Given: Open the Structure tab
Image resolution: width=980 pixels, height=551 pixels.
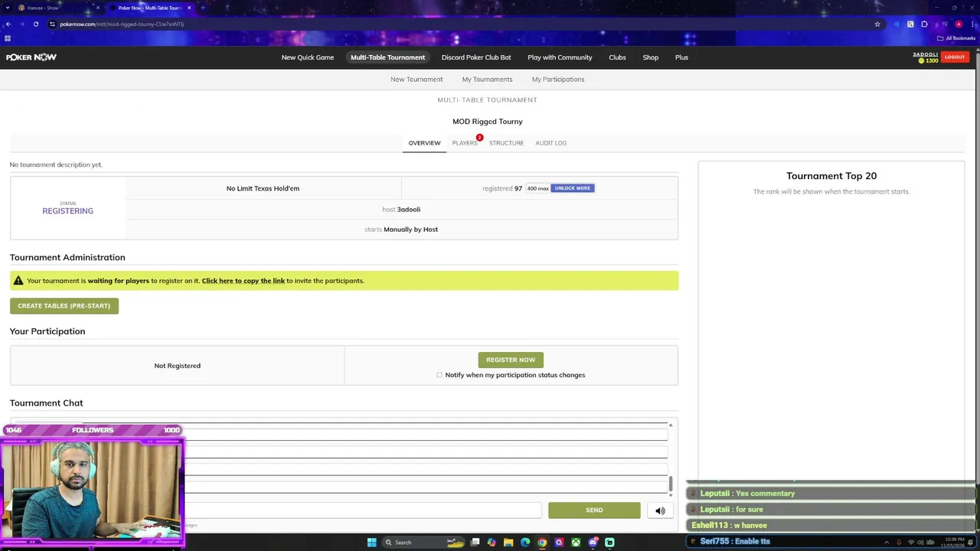Looking at the screenshot, I should pyautogui.click(x=506, y=143).
